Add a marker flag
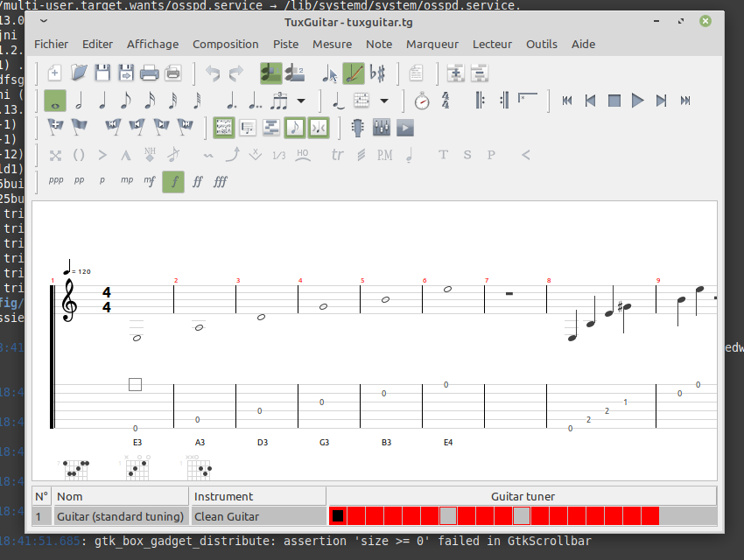744x560 pixels. [x=55, y=128]
